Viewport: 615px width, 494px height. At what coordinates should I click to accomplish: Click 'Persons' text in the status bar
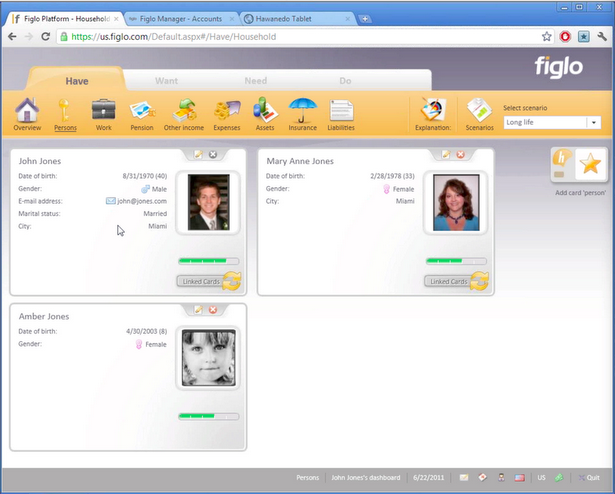point(308,478)
